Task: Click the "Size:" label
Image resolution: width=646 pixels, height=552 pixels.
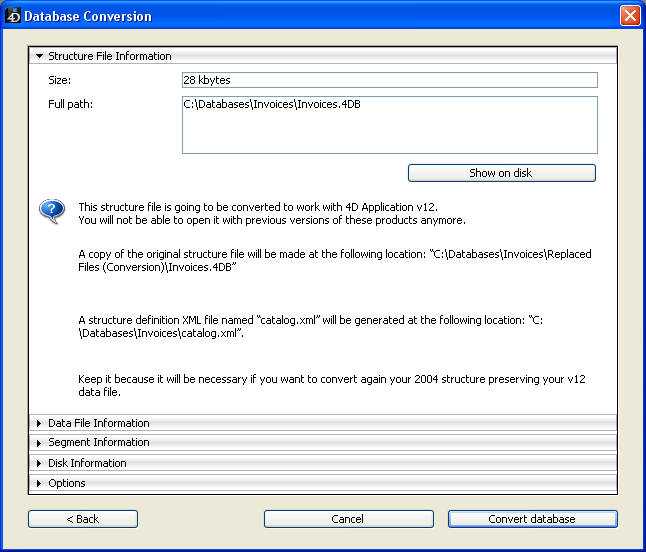Action: pos(60,80)
